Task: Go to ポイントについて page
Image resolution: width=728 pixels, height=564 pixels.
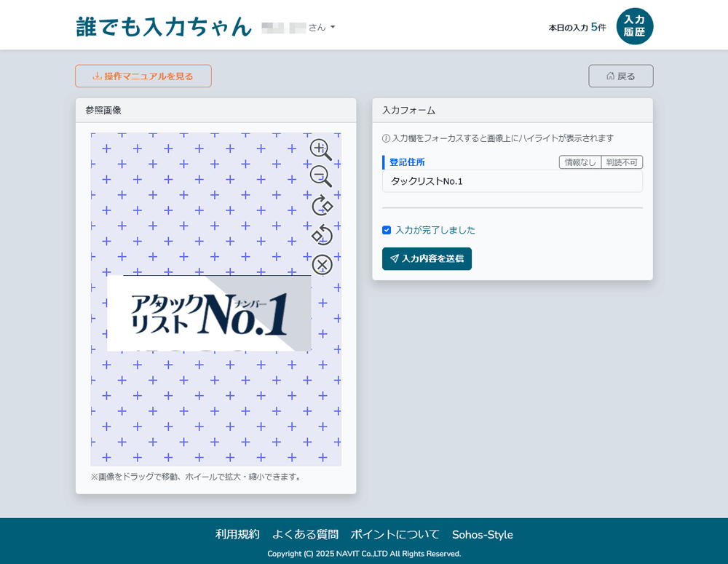Action: (395, 534)
